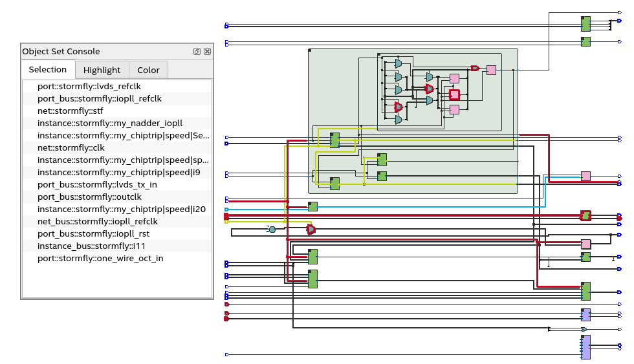Click net::stormfly::stf list entry
Image resolution: width=634 pixels, height=364 pixels.
[x=70, y=111]
